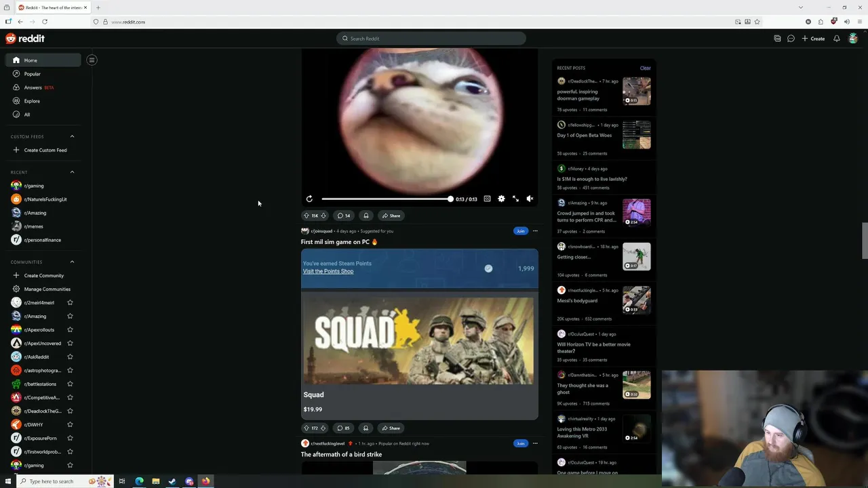Viewport: 868px width, 488px height.
Task: Favorite r/DiWHY with its star
Action: [70, 424]
